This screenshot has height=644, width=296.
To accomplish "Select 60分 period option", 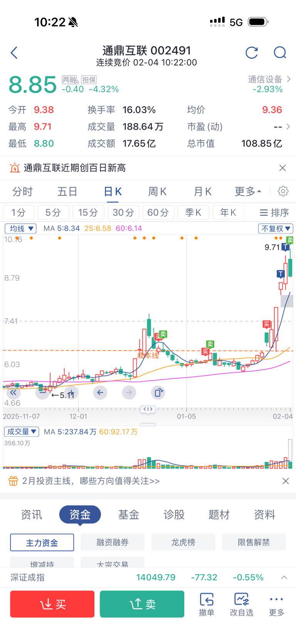I will 158,213.
